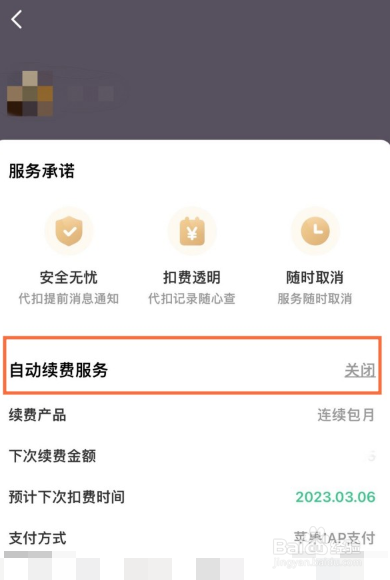Tap the shield icon for 安全无忧

69,231
